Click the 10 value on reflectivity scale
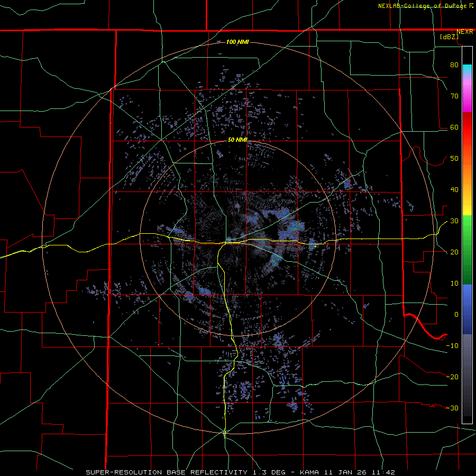The height and width of the screenshot is (476, 476). (454, 283)
